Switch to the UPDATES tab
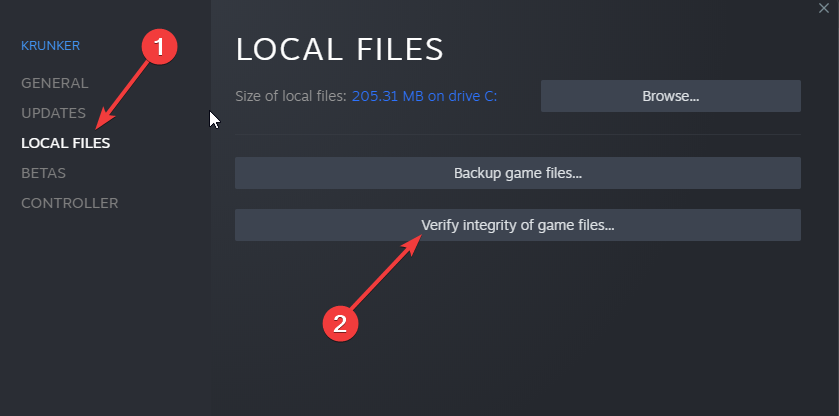The image size is (839, 416). tap(54, 114)
